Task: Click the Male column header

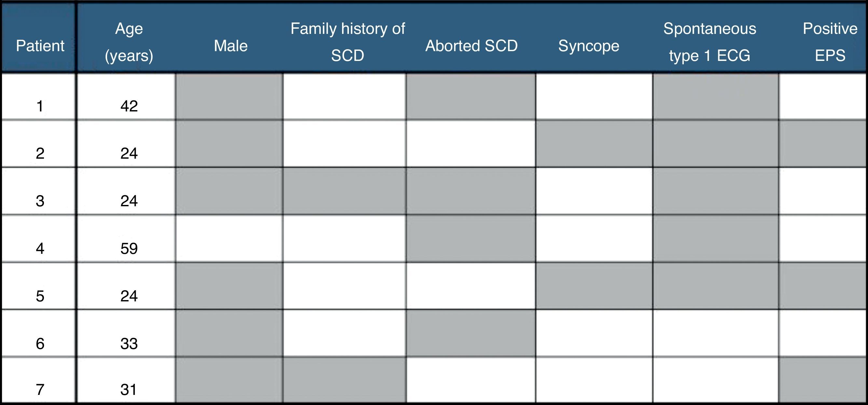Action: point(230,46)
